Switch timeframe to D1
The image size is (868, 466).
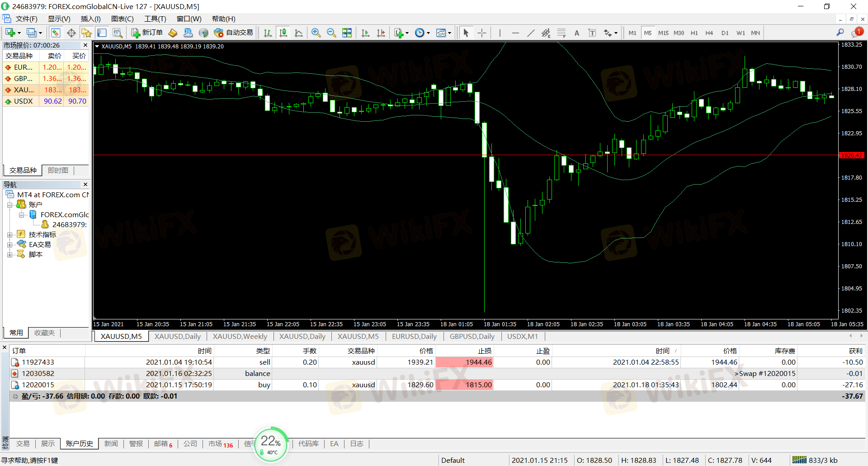click(x=725, y=33)
